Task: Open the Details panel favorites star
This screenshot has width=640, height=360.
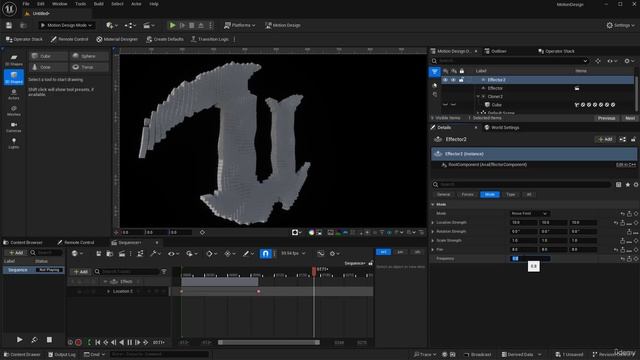Action: (x=628, y=184)
